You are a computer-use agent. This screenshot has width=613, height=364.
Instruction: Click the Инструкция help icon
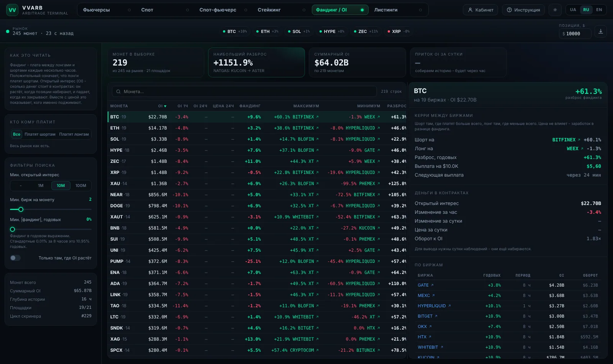509,10
